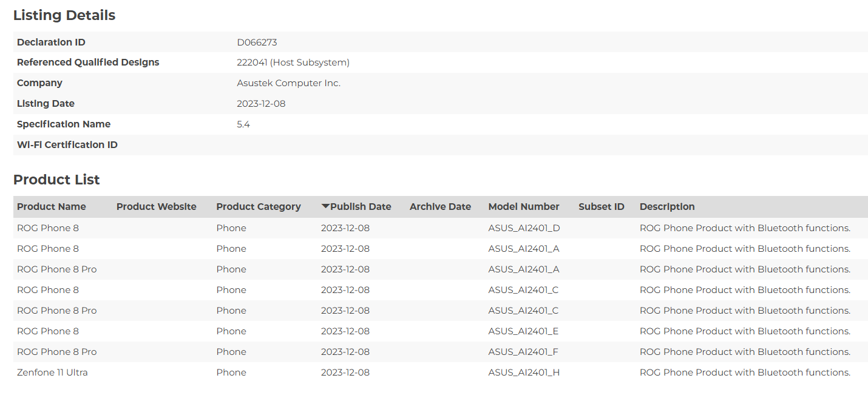Select the description in the Zenfone 11 Ultra row
Image resolution: width=868 pixels, height=398 pixels.
pyautogui.click(x=745, y=373)
